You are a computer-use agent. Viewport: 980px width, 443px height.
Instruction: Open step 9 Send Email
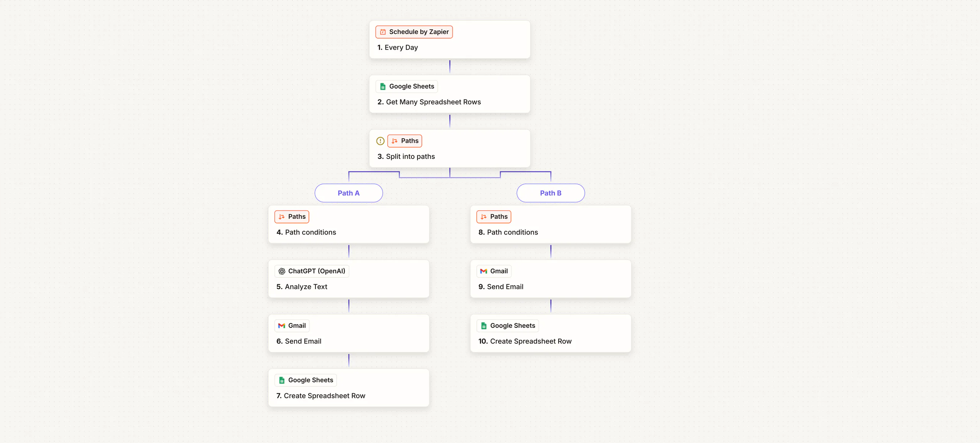(x=551, y=279)
